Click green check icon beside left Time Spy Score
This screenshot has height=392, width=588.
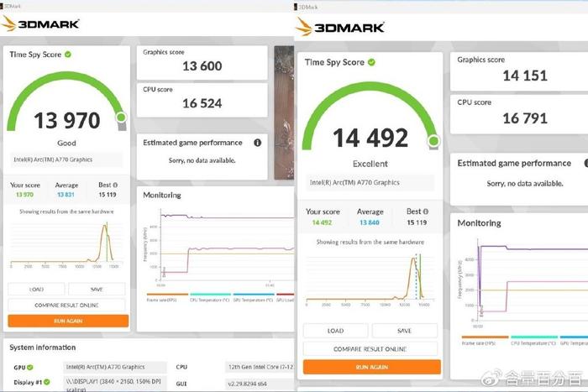point(68,55)
